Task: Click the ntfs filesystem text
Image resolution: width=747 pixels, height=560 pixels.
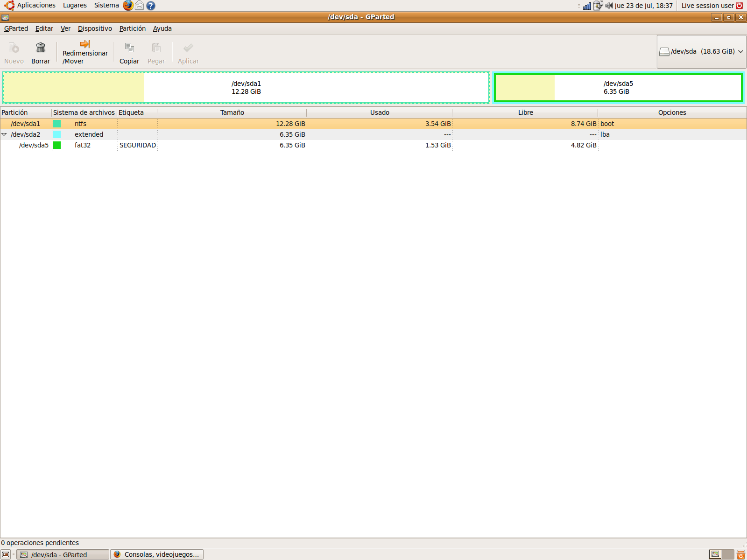Action: [80, 124]
